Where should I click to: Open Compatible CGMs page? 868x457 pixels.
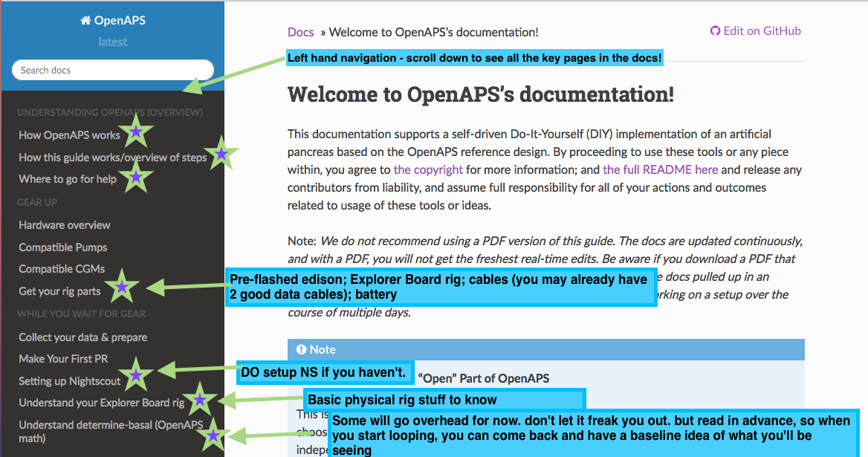62,269
